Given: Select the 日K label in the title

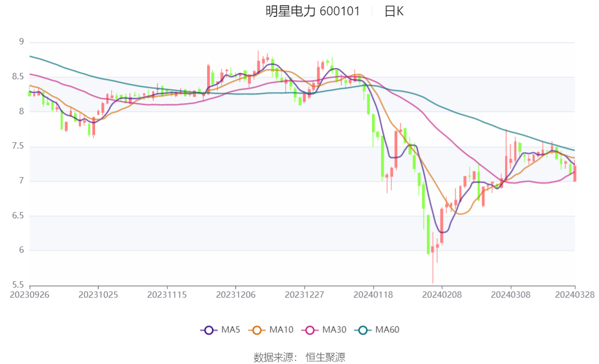Looking at the screenshot, I should point(394,11).
